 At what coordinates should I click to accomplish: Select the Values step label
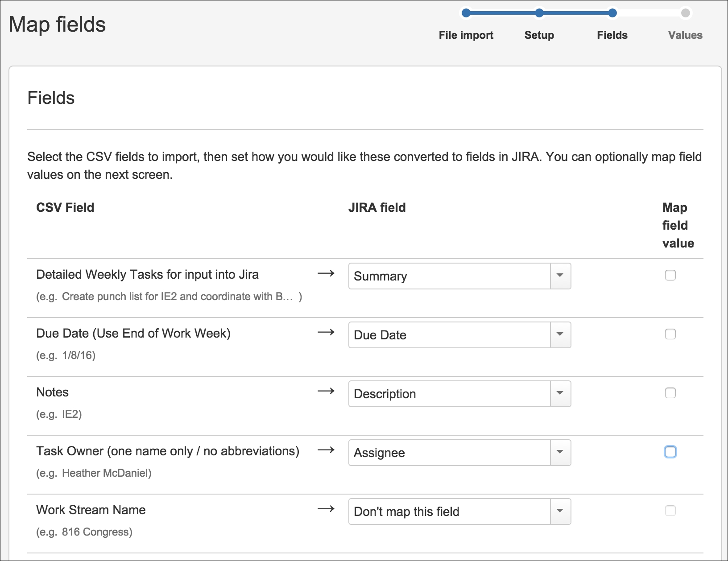(685, 35)
